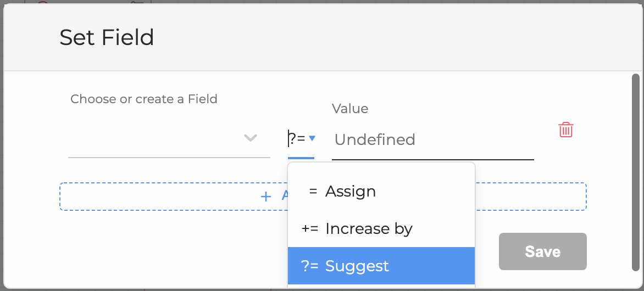This screenshot has width=644, height=291.
Task: Click the = symbol beside Assign
Action: (313, 192)
